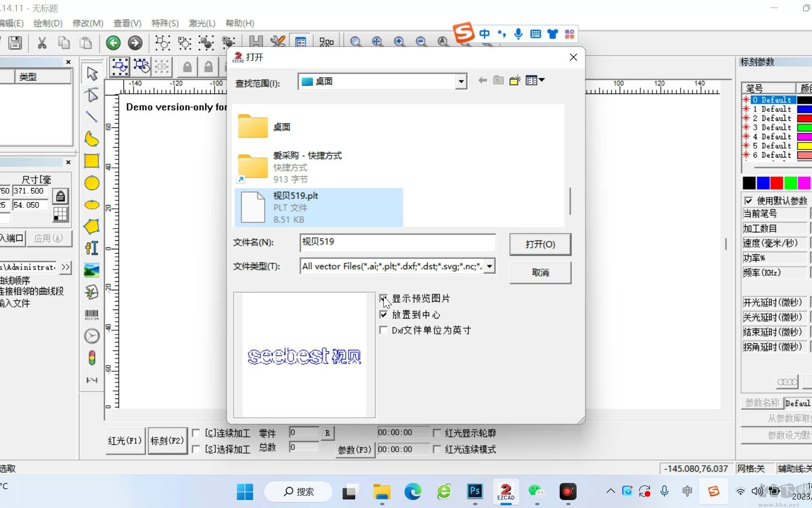Screen dimensions: 812x508
Task: Select the node editing tool
Action: [x=92, y=95]
